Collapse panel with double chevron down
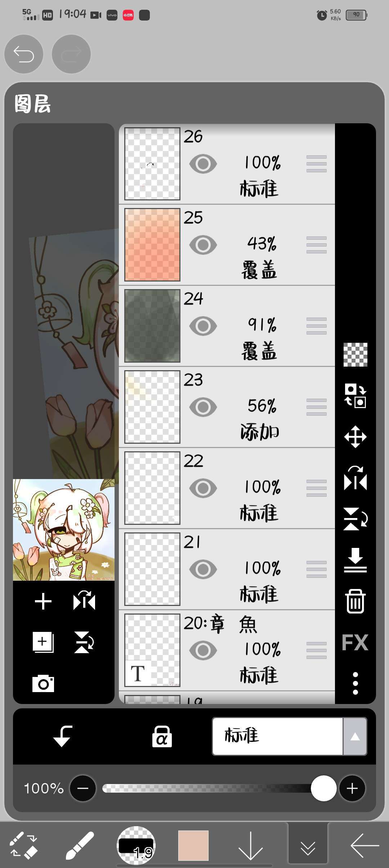 click(308, 845)
